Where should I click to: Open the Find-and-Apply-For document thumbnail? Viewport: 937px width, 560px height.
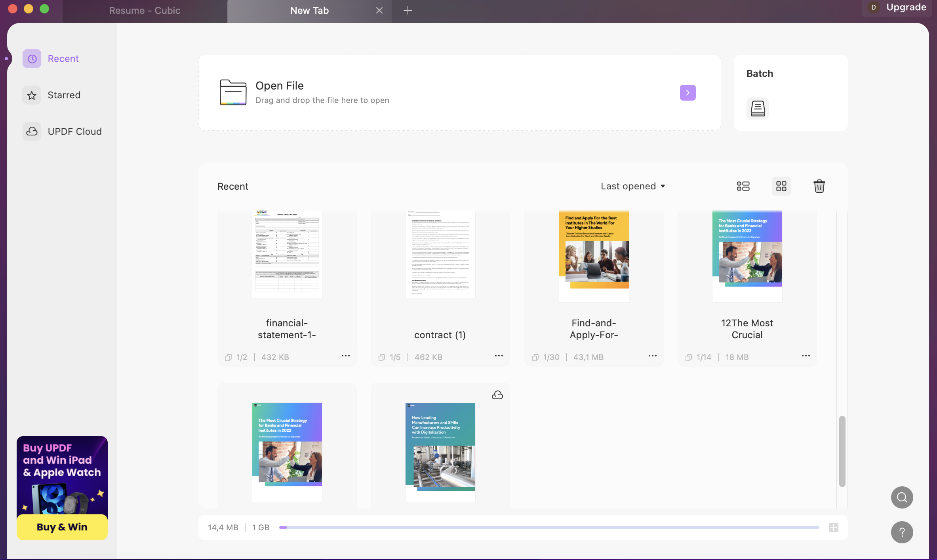point(594,256)
